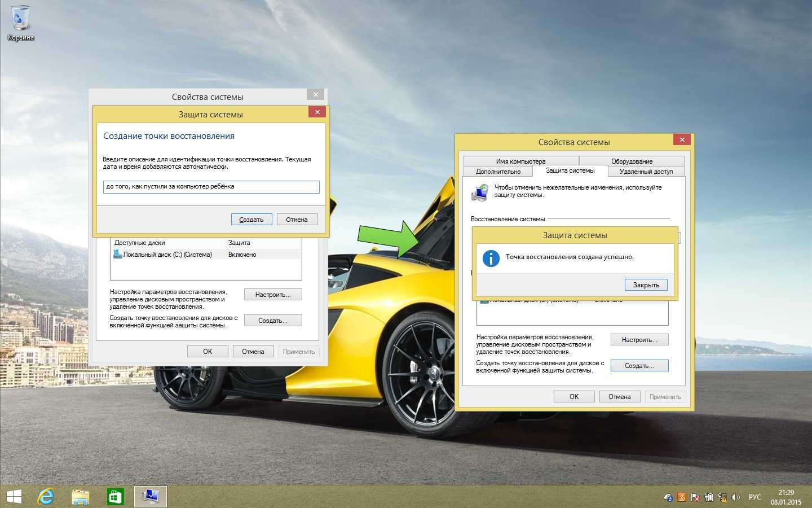Screen dimensions: 812x508
Task: Open File Explorer from the taskbar
Action: 81,497
